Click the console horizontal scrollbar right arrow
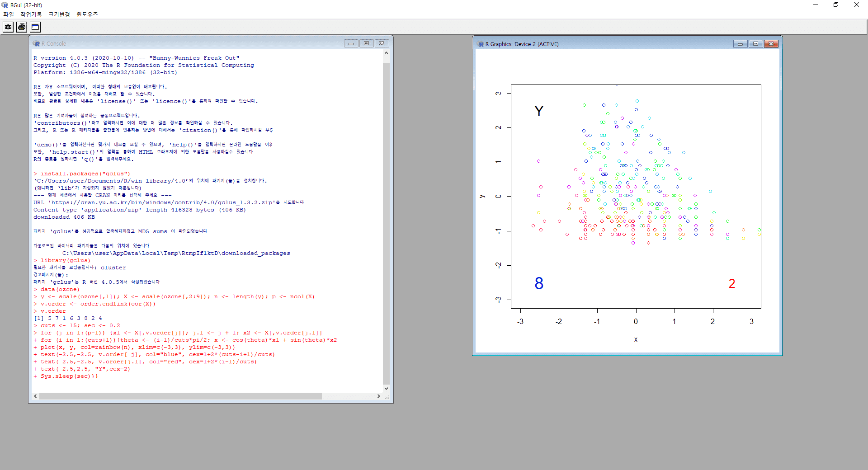 (379, 396)
